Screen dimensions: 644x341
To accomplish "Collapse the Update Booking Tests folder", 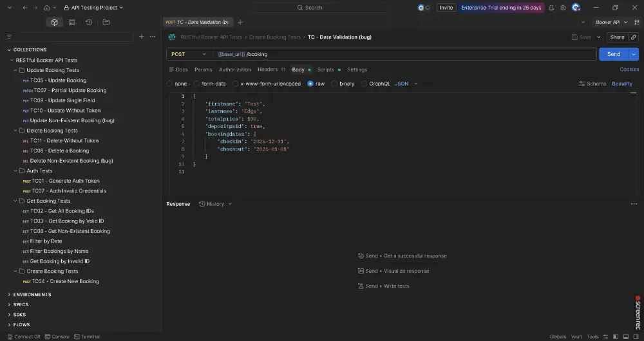I will (15, 70).
